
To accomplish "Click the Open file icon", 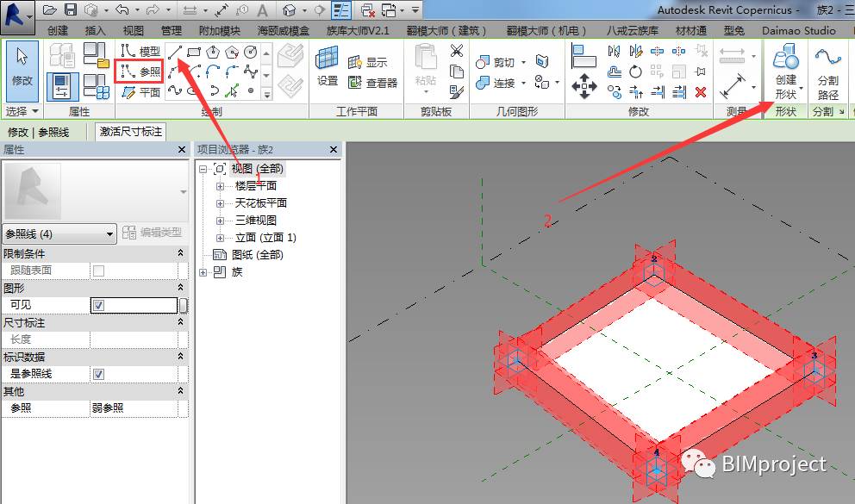I will coord(50,9).
